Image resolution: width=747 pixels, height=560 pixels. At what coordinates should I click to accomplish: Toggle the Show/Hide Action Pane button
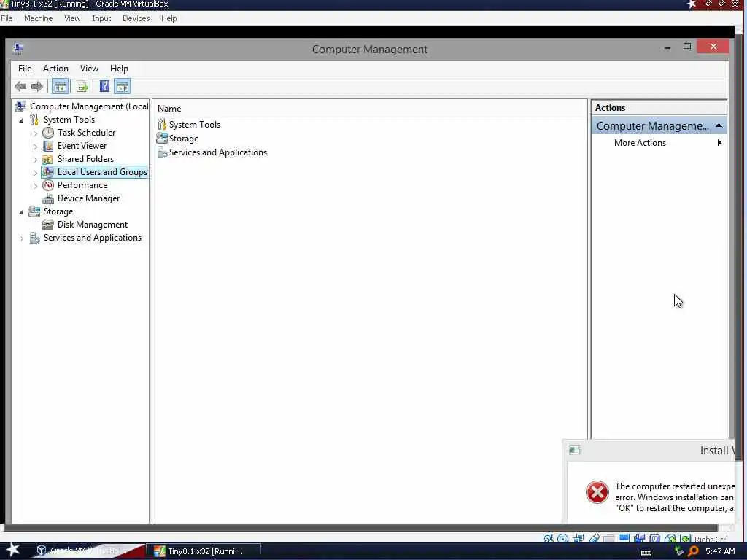[123, 87]
